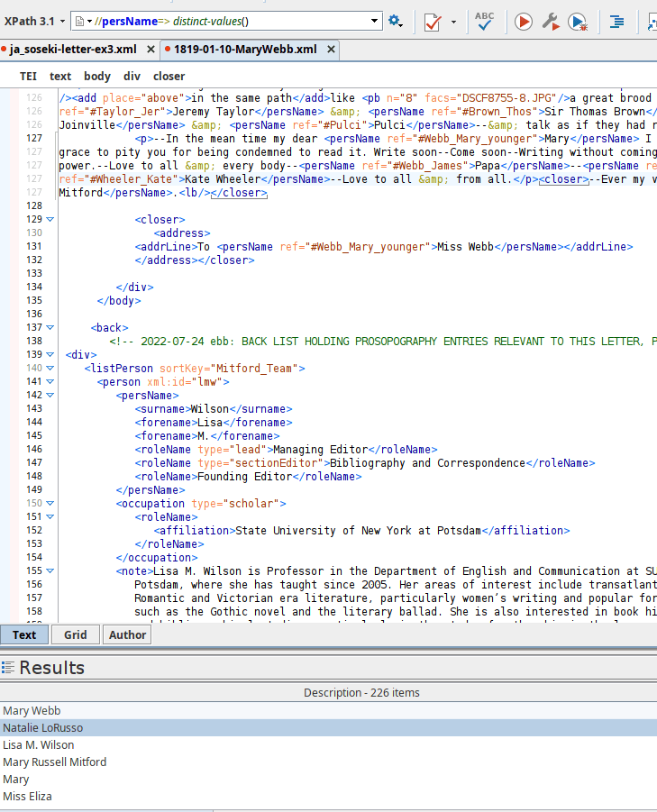Close the 1819-01-10-MaryWebb.xml tab
Viewport: 657px width, 812px height.
tap(331, 50)
